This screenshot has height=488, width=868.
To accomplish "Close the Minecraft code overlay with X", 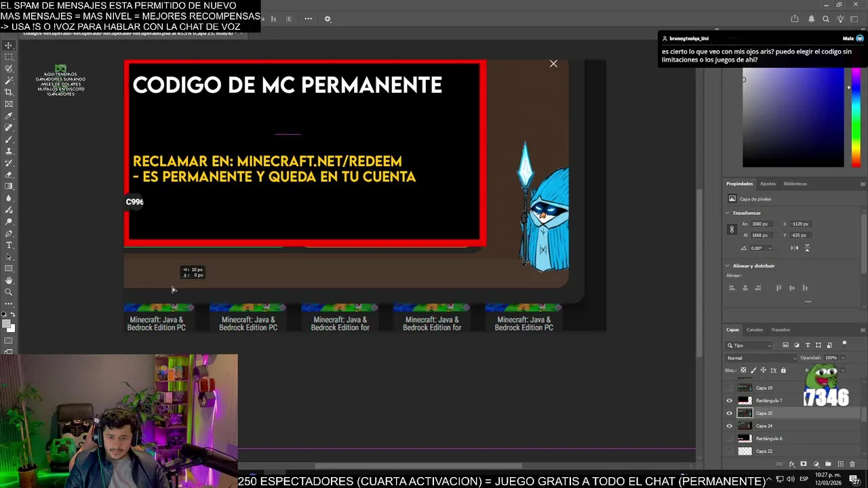I will click(553, 64).
